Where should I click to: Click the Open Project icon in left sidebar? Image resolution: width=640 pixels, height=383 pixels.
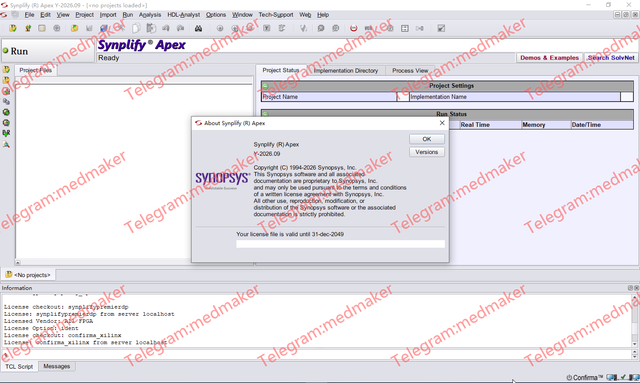pyautogui.click(x=6, y=69)
